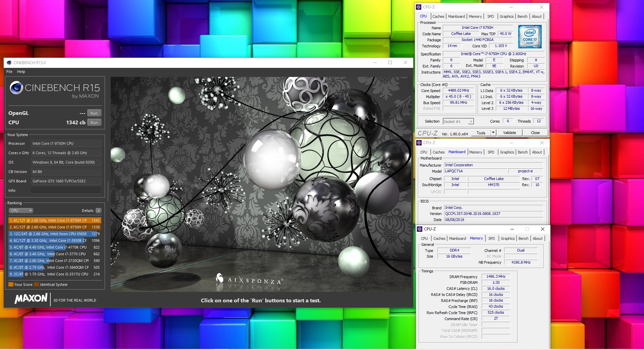This screenshot has height=350, width=644.
Task: Open the Socket #1 selection dropdown
Action: point(458,122)
